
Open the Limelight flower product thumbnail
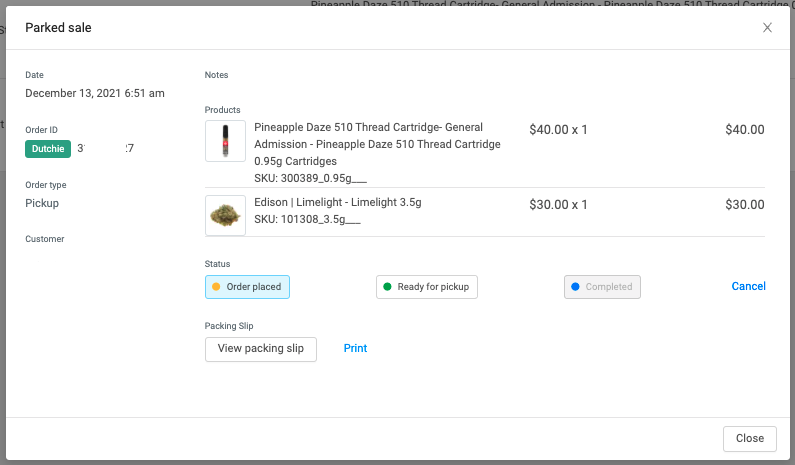click(225, 215)
